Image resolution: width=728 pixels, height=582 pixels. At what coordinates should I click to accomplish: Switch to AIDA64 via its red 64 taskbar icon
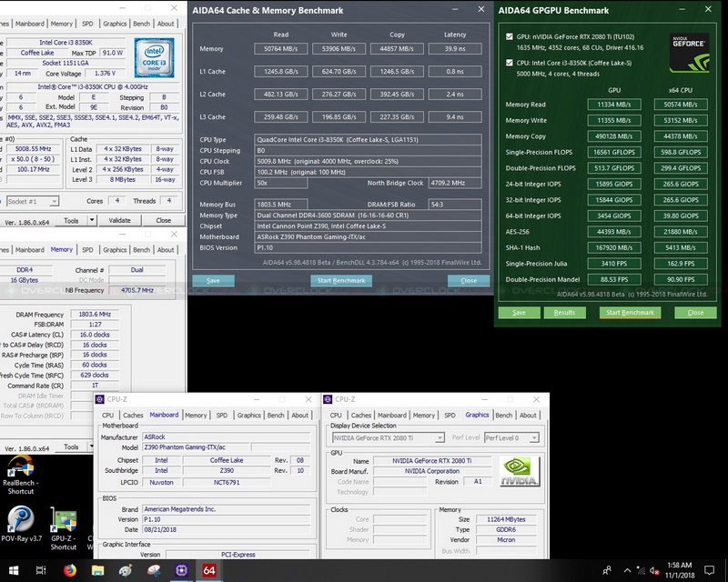point(209,570)
